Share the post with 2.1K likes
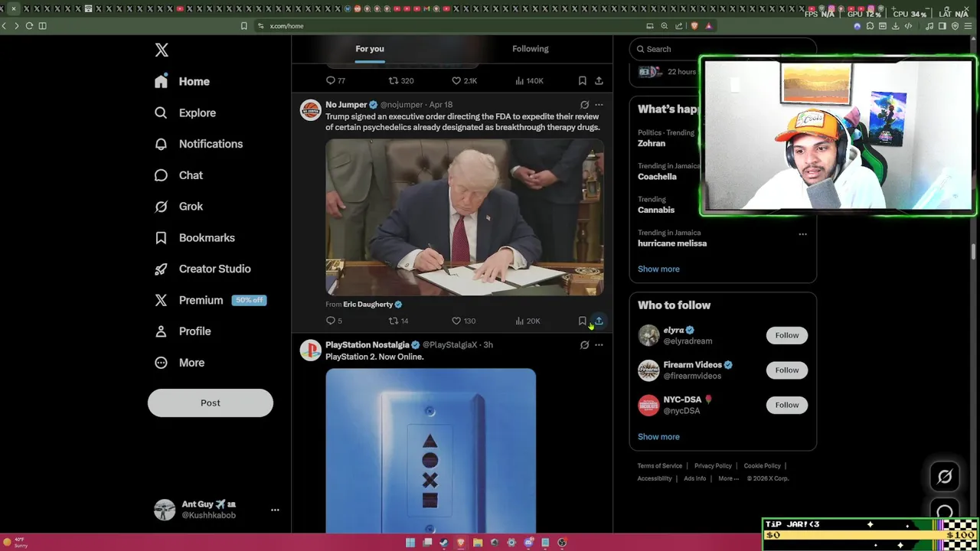Screen dimensions: 980x551 pyautogui.click(x=599, y=80)
